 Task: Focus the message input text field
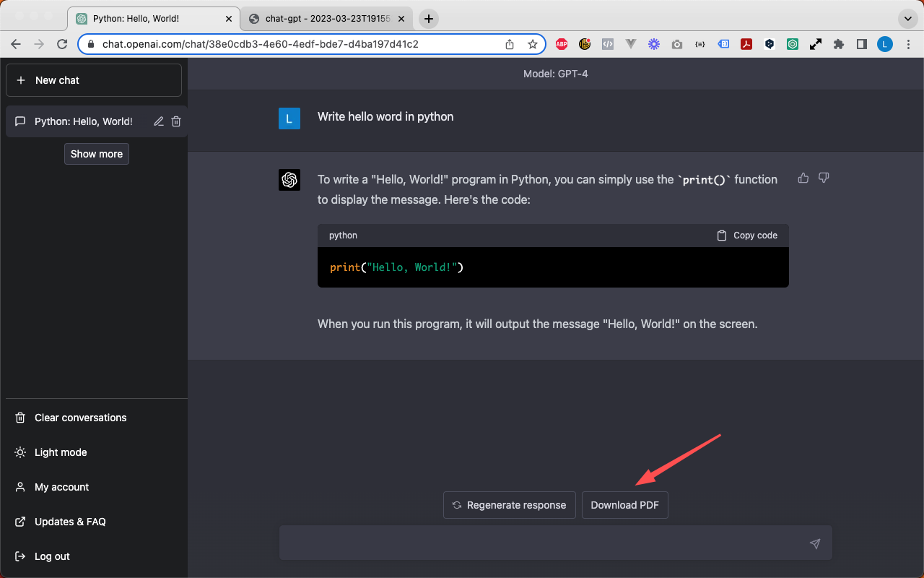[541, 543]
